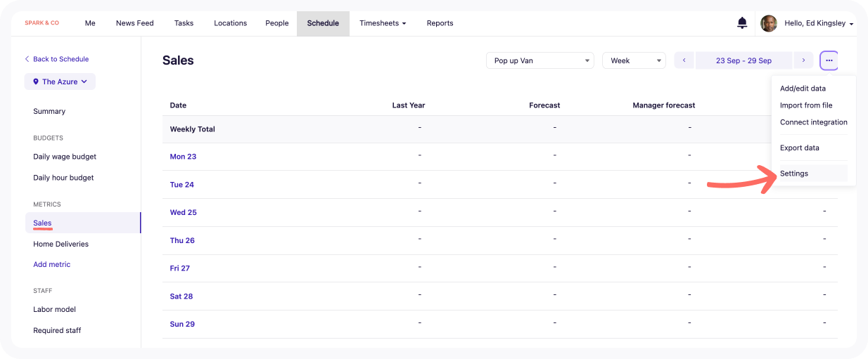
Task: Open Daily wage budget page
Action: click(x=65, y=157)
